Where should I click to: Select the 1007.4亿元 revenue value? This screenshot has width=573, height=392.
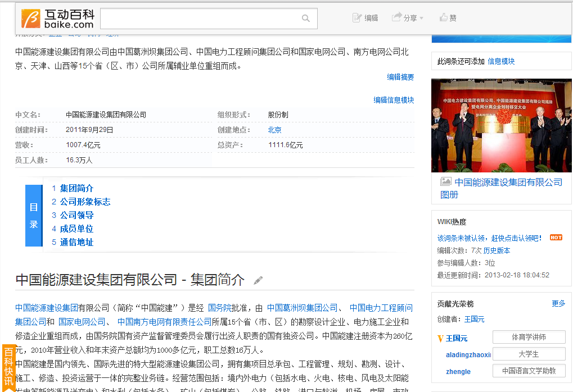(83, 145)
